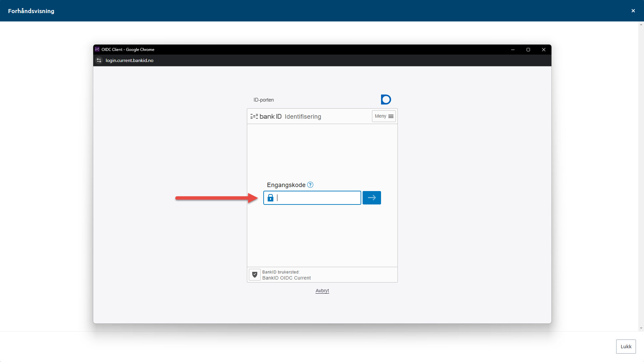Click the Lukk button
This screenshot has width=644, height=362.
click(x=626, y=347)
